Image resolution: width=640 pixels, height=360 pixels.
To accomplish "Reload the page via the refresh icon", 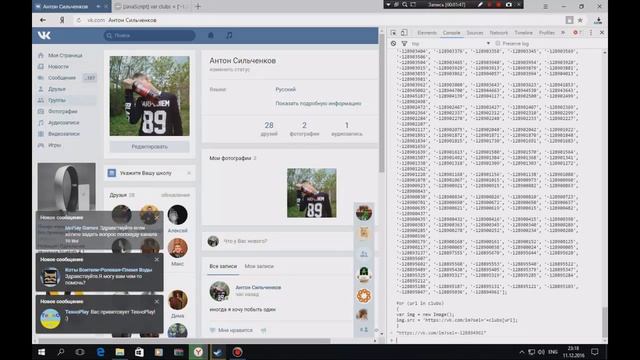I will coord(79,20).
